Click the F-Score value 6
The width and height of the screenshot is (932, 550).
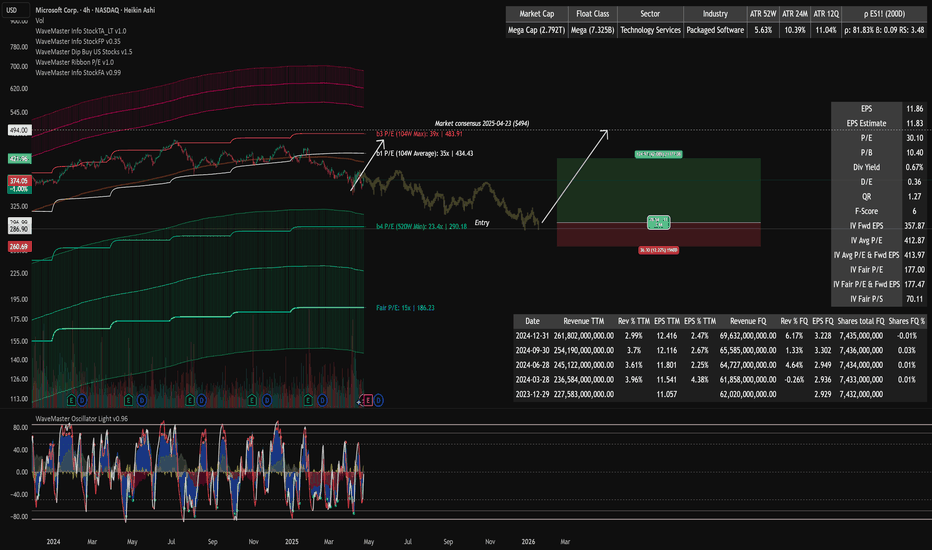915,211
